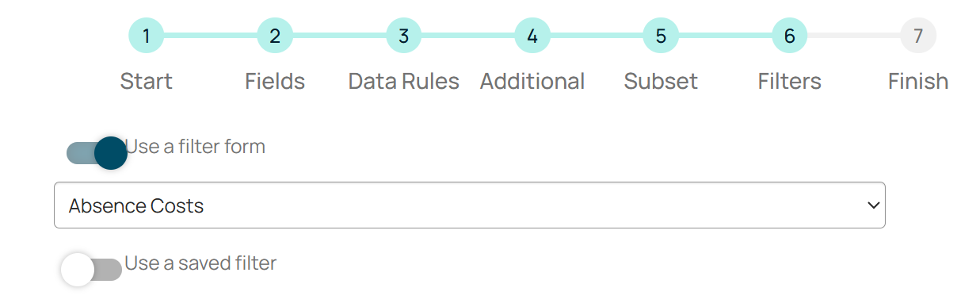
Task: Click the dropdown chevron arrow
Action: click(873, 205)
